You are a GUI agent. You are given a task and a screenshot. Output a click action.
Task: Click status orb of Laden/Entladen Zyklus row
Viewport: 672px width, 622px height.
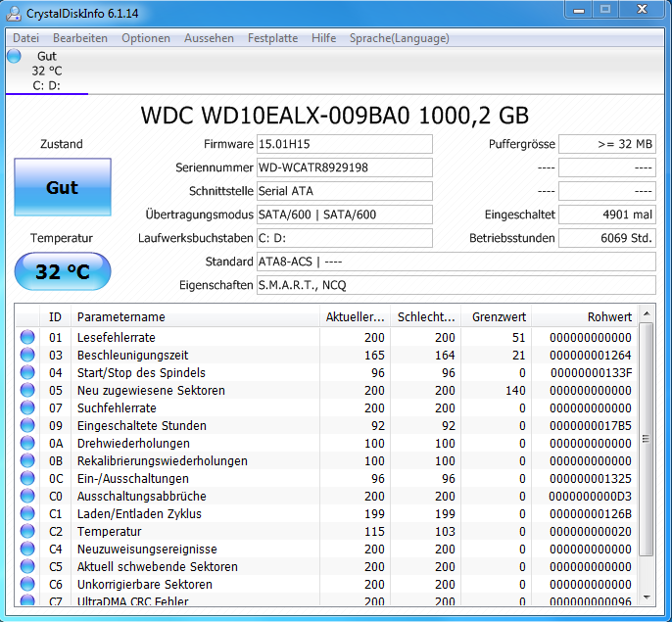(27, 513)
